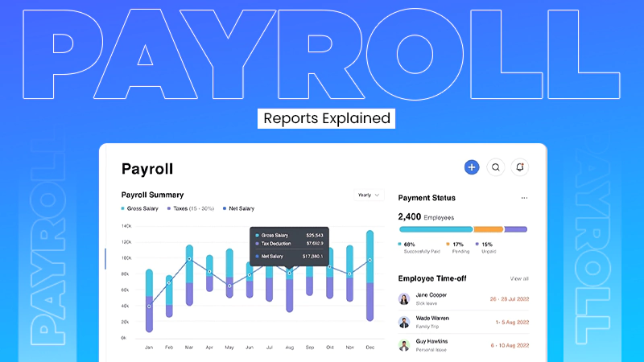Click the blue plus add button
The height and width of the screenshot is (362, 644).
click(x=472, y=167)
